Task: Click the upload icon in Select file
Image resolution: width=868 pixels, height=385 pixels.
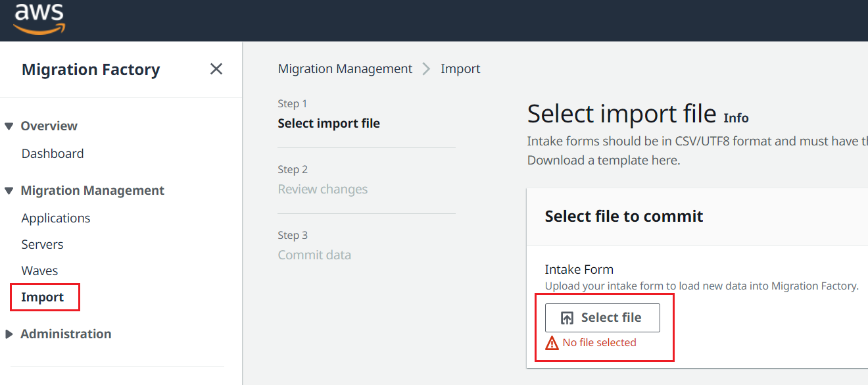Action: click(x=567, y=318)
